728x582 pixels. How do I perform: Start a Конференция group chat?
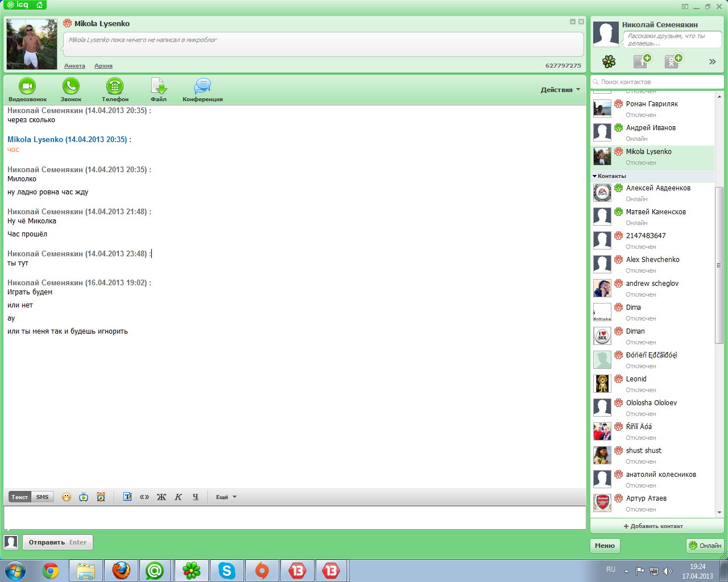click(202, 86)
